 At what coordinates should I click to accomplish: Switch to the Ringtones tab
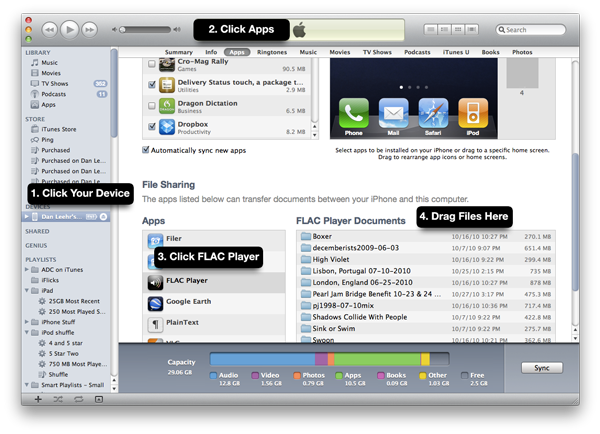(x=272, y=52)
